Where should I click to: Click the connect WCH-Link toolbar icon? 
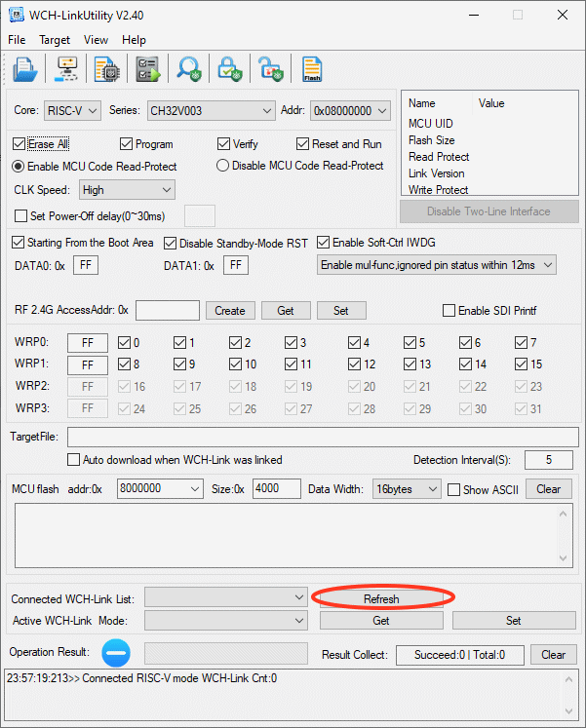(67, 69)
